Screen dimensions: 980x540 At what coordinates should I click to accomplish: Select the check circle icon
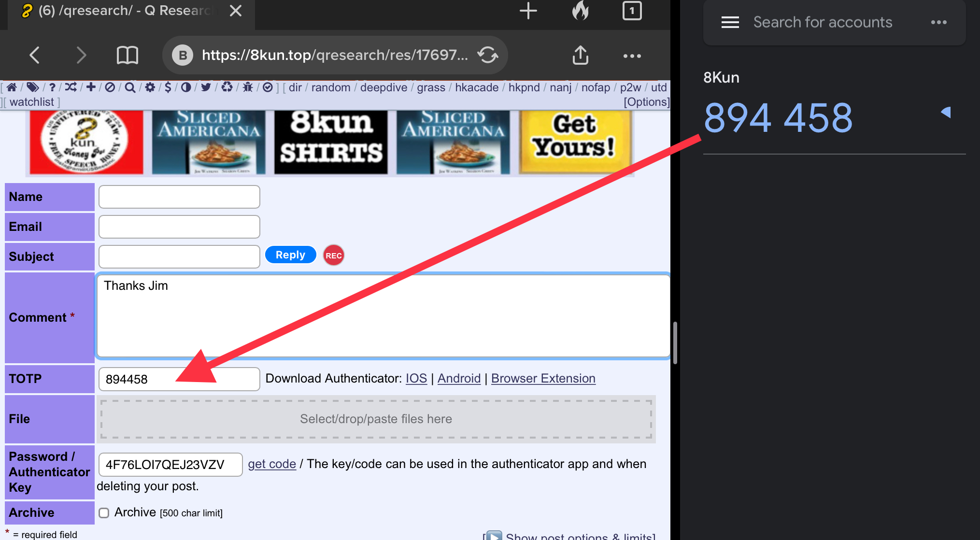coord(268,87)
